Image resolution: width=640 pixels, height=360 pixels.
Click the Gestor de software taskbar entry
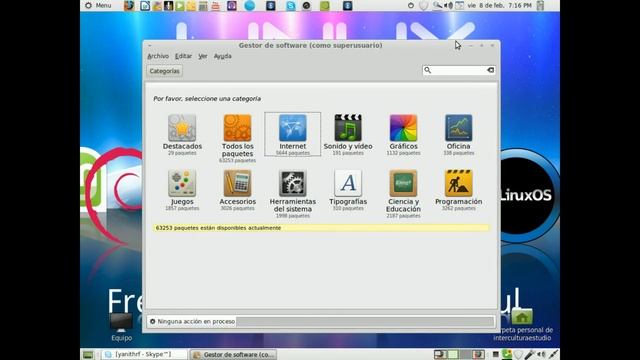click(234, 354)
